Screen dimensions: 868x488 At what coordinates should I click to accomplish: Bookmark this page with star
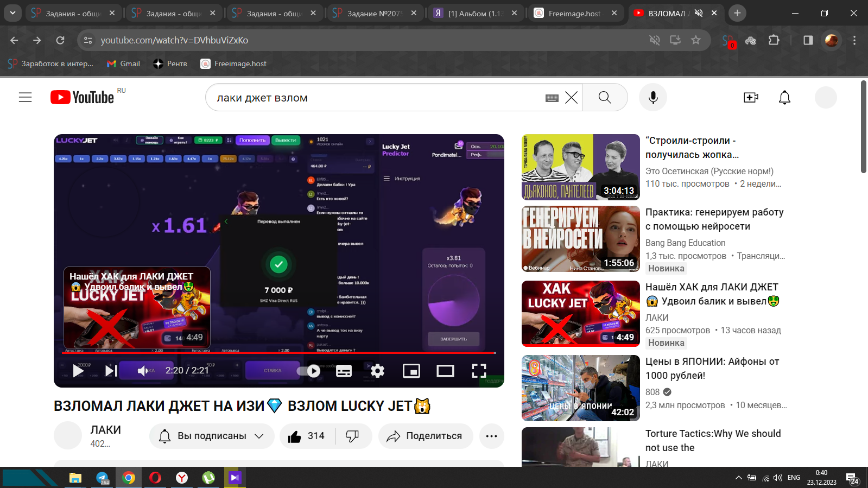(695, 40)
